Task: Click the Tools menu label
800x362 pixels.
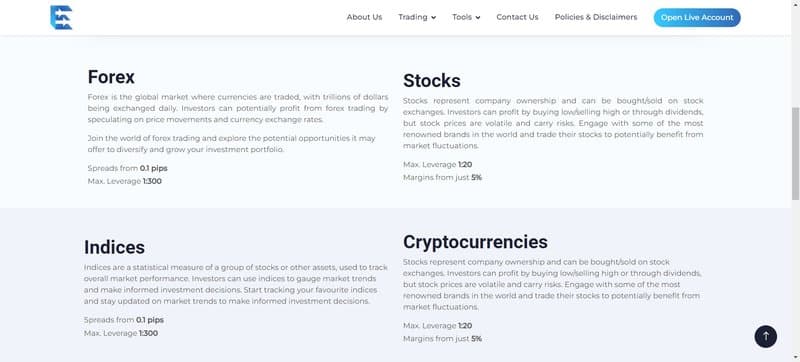Action: click(x=462, y=17)
